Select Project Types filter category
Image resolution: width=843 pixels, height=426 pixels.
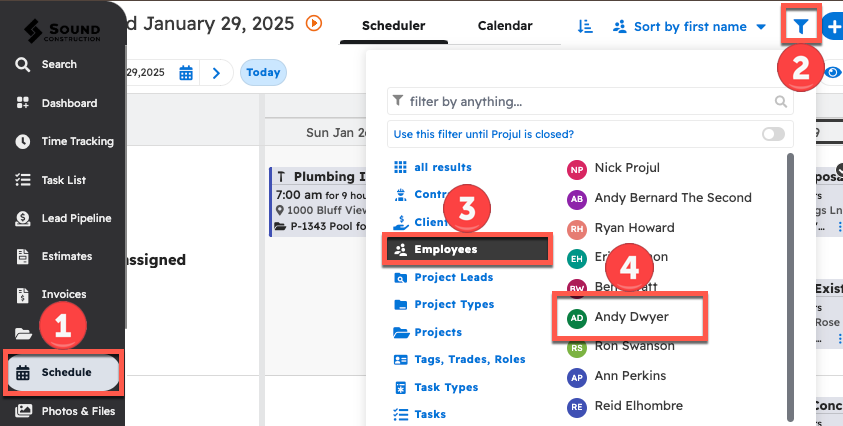pos(453,304)
